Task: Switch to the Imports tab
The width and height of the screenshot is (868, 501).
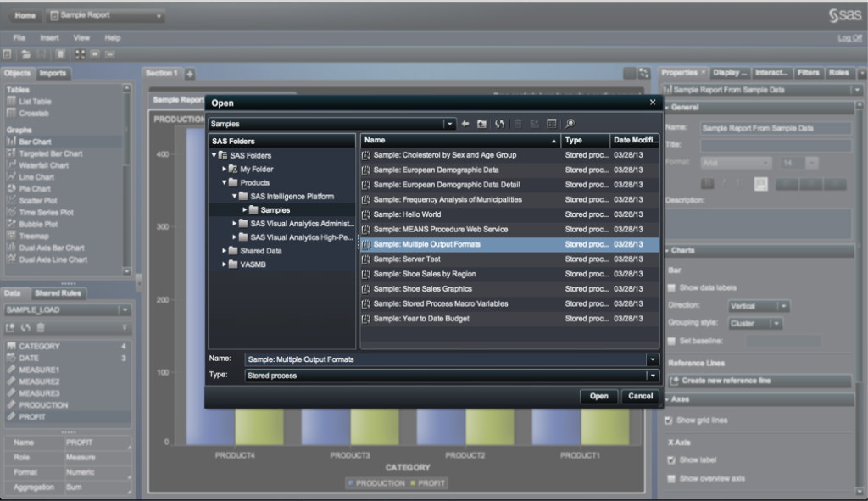Action: (53, 73)
